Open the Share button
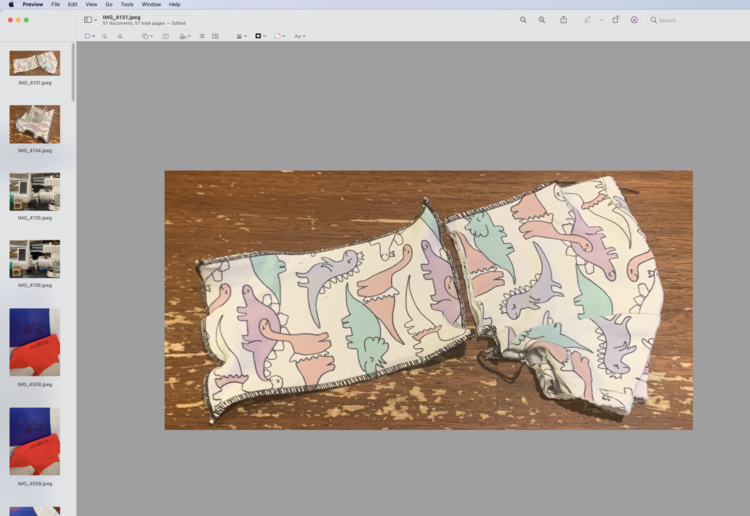The image size is (750, 516). (563, 20)
